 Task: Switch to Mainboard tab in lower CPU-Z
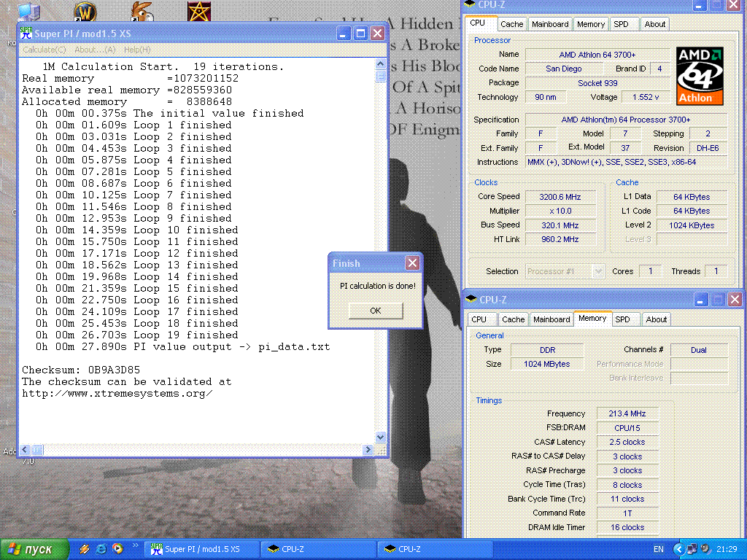point(551,319)
